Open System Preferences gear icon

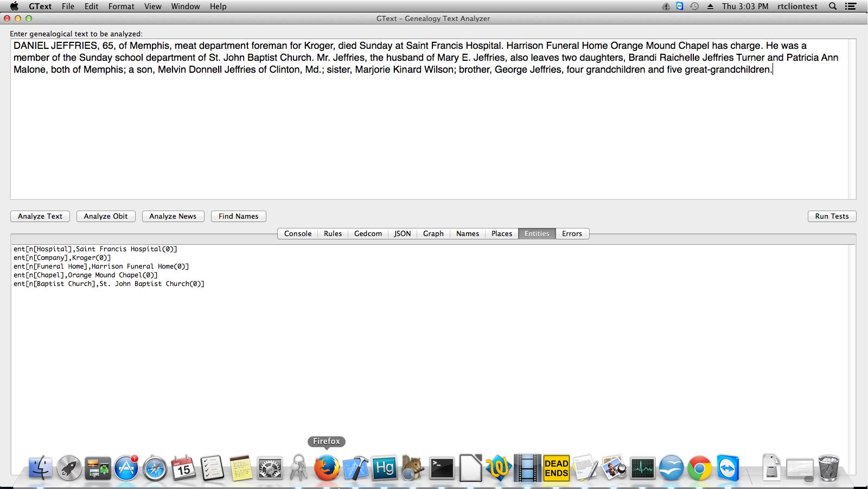click(x=270, y=468)
